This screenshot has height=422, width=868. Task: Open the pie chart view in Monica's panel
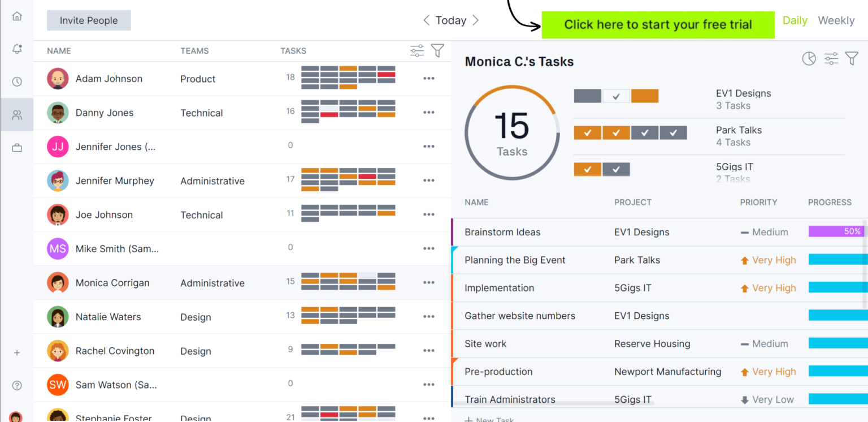(809, 58)
